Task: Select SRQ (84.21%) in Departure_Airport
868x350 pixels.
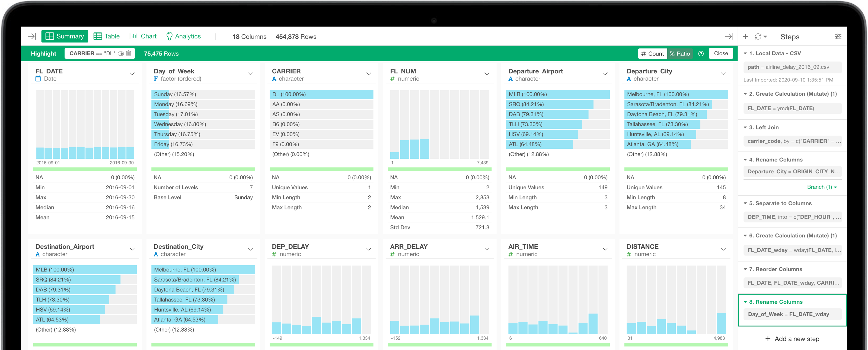Action: point(558,104)
